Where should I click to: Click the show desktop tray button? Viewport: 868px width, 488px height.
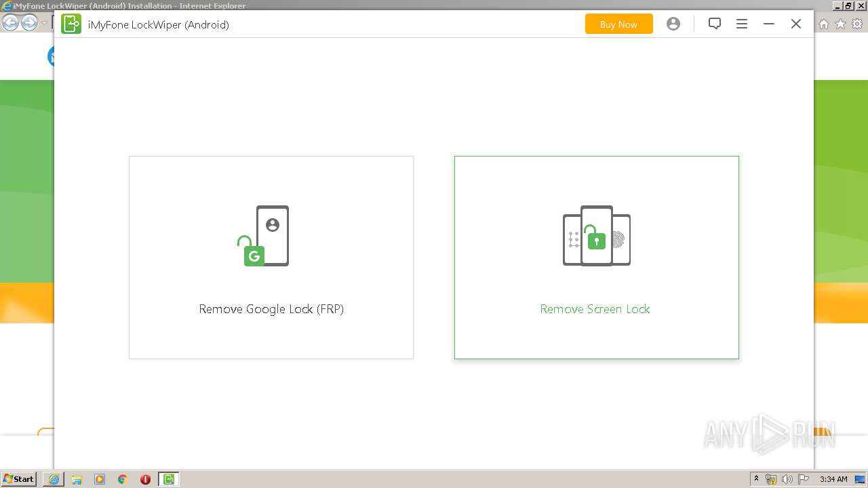(x=860, y=479)
